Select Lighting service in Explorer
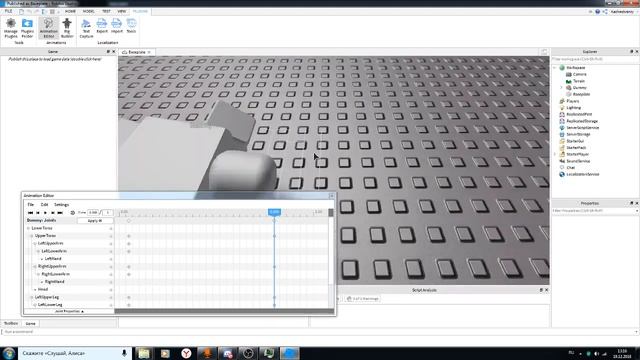This screenshot has height=360, width=640. [573, 108]
